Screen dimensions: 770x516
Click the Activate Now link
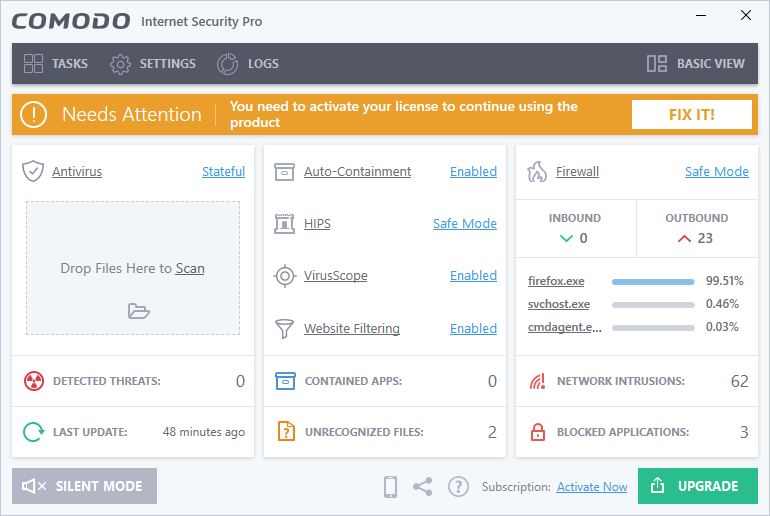point(592,487)
